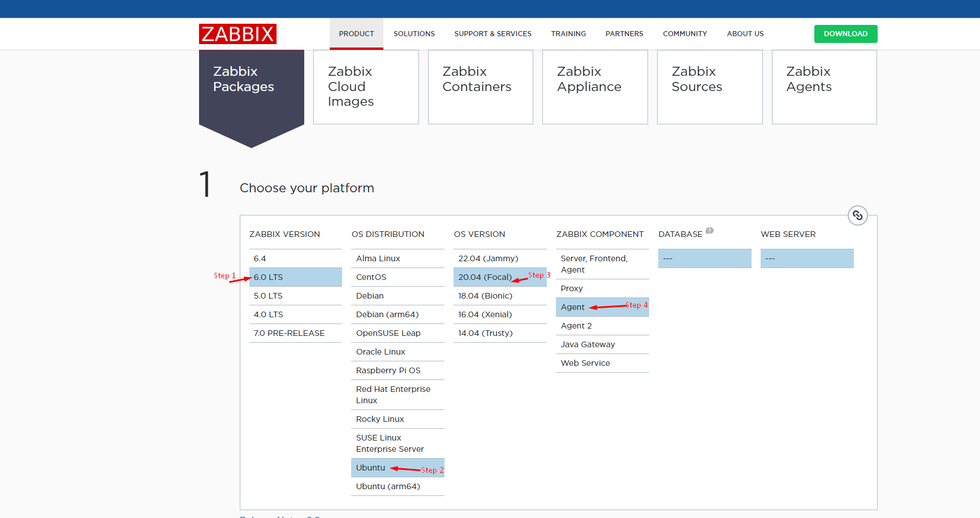Select the Agent 2 component
980x518 pixels.
pos(602,326)
